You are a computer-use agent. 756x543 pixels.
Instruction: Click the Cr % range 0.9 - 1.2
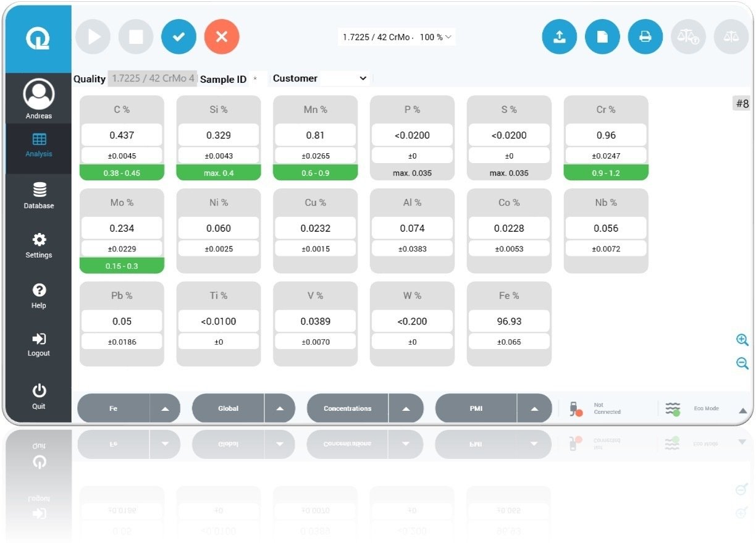point(606,173)
